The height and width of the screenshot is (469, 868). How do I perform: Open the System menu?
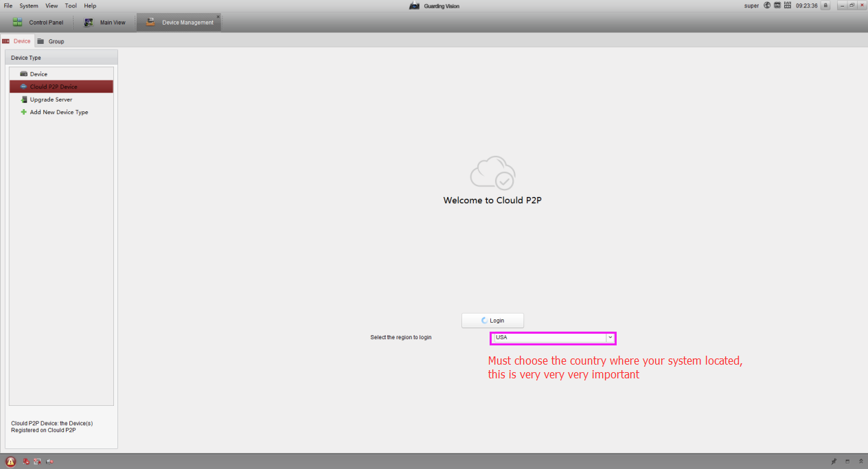click(x=29, y=5)
